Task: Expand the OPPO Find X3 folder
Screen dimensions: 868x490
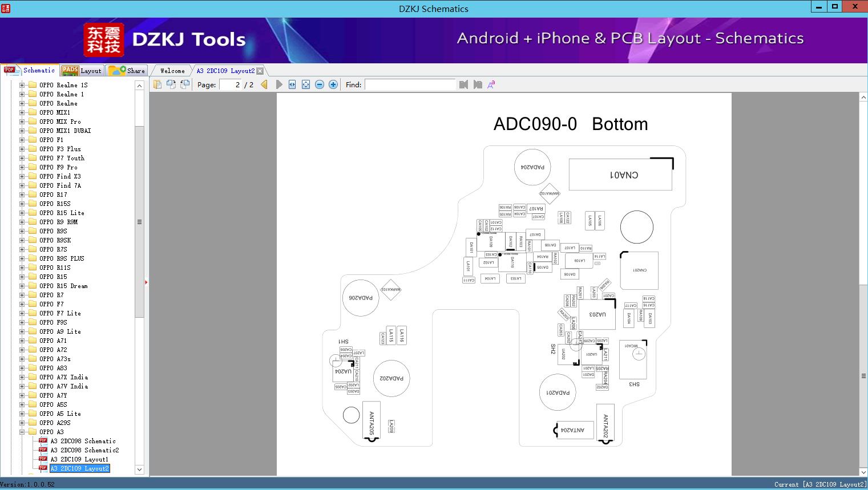Action: (x=22, y=176)
